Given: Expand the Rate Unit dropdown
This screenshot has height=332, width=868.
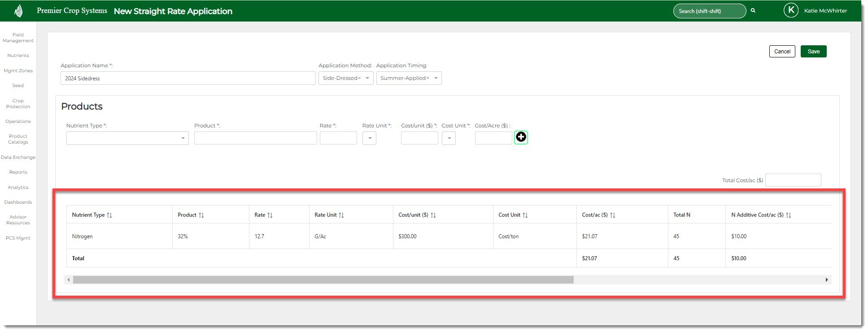Looking at the screenshot, I should coord(369,138).
